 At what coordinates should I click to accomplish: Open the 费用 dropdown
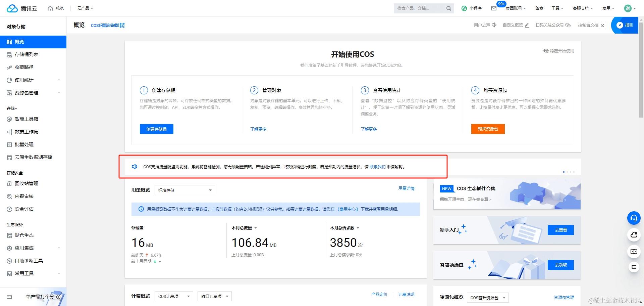pyautogui.click(x=608, y=8)
